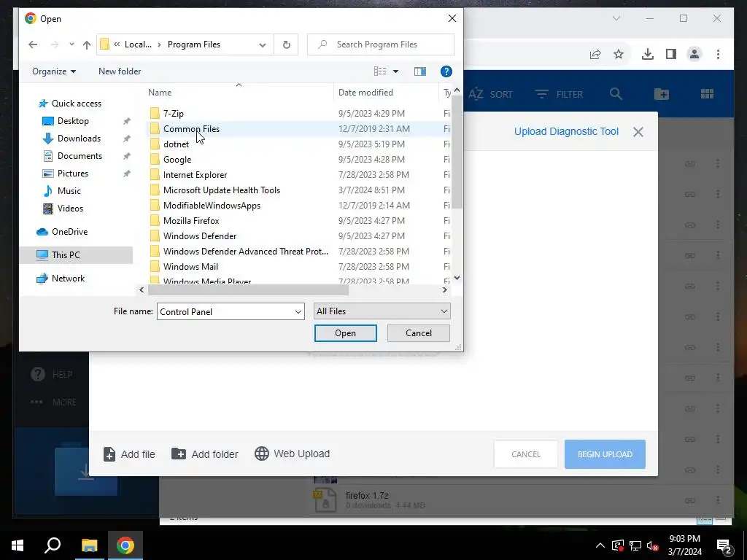
Task: Close the upload panel X icon
Action: pos(638,132)
